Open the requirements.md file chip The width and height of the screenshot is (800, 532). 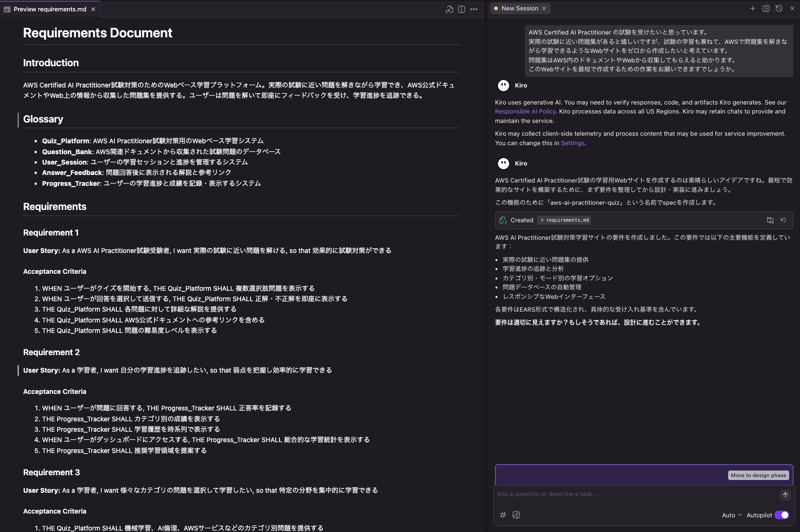(565, 220)
